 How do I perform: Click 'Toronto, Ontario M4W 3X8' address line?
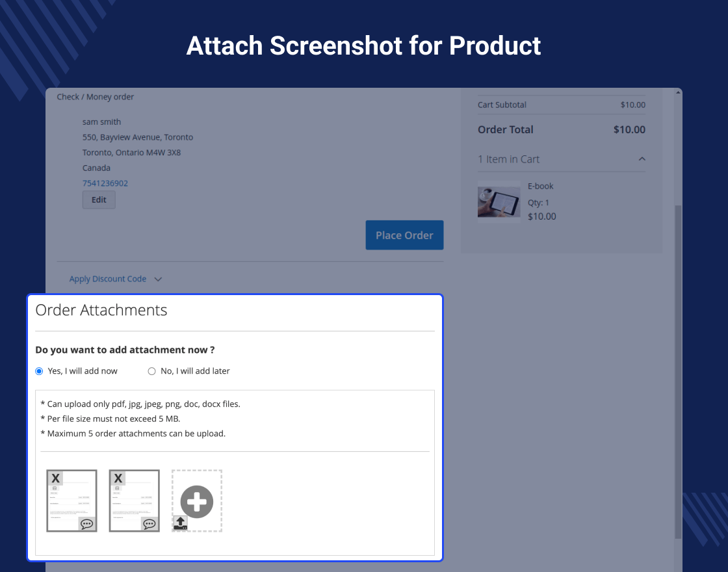coord(131,153)
